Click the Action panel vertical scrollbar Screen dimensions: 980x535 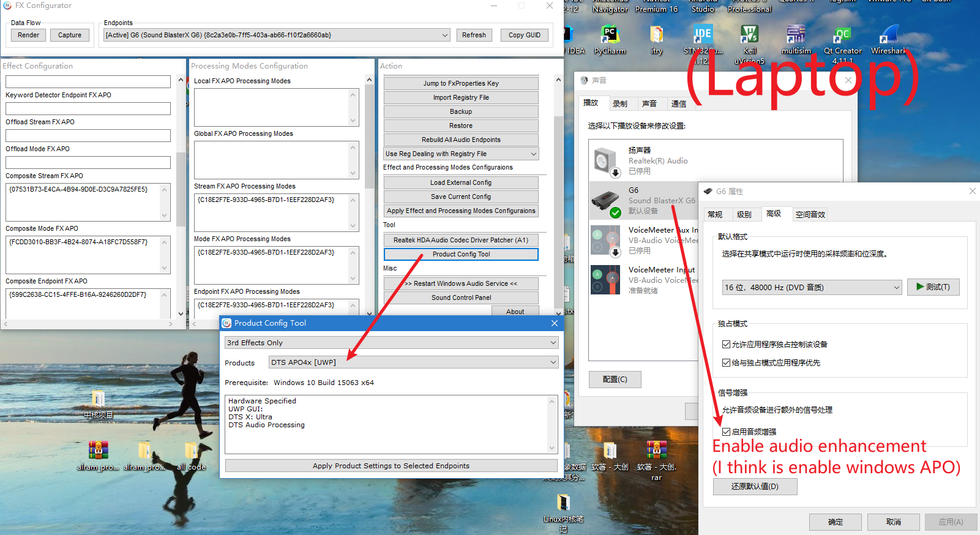[x=558, y=195]
